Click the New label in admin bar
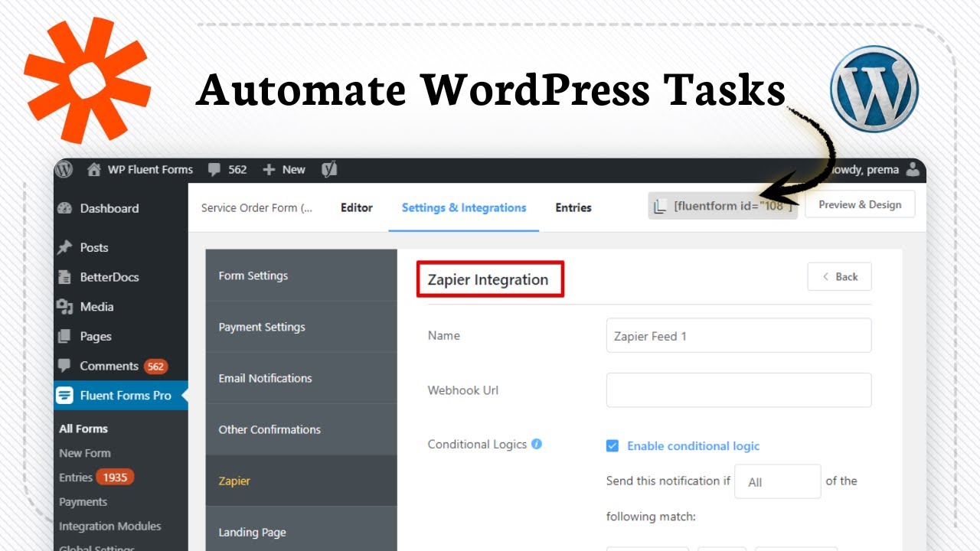The image size is (980, 551). point(293,170)
